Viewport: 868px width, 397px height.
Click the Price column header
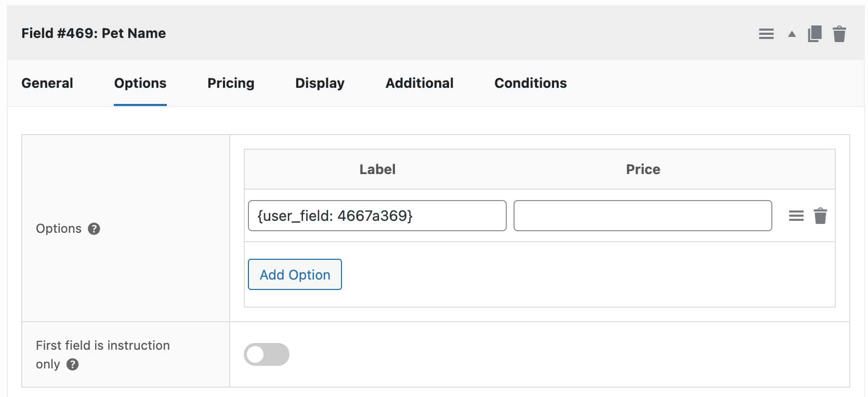[x=643, y=169]
